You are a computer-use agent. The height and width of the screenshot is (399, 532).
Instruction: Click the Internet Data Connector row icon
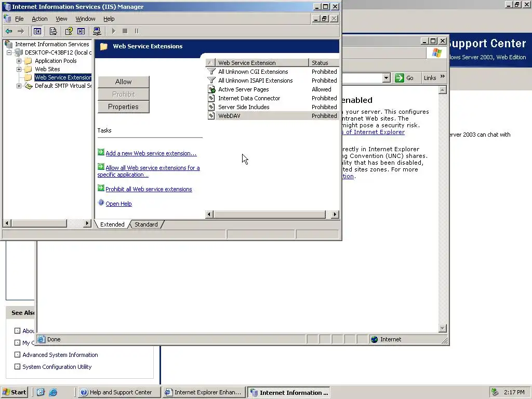[x=211, y=98]
